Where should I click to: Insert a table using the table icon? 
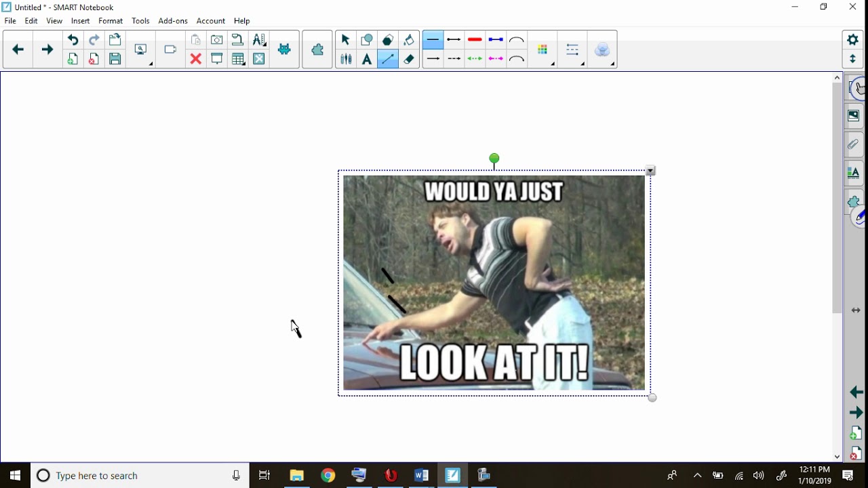tap(238, 59)
